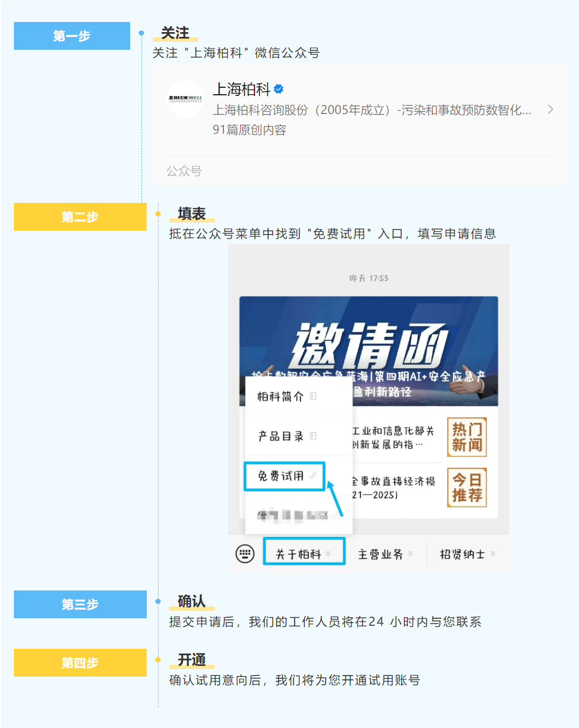579x728 pixels.
Task: Open the 上海柏科 card via right chevron
Action: coord(551,109)
